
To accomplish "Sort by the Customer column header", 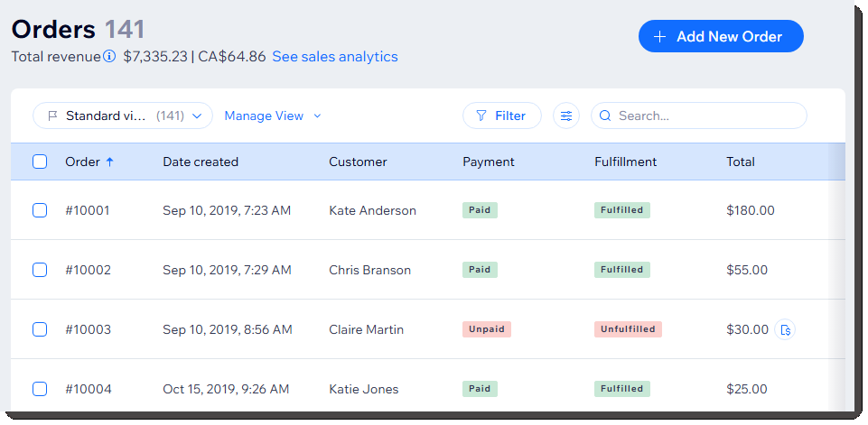I will point(358,162).
